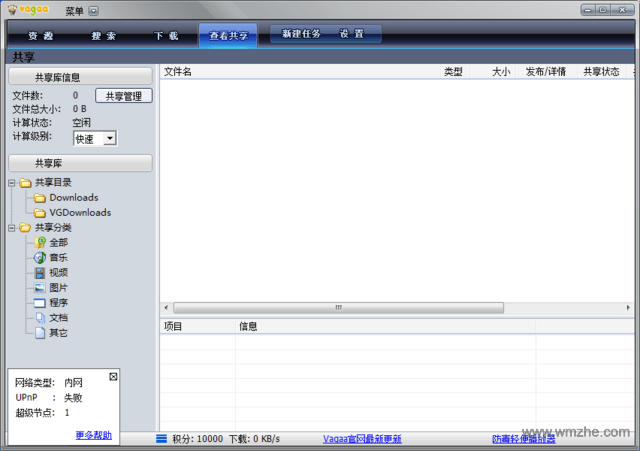Switch to the 搜索 tab
Screen dimensions: 640x451
coord(103,35)
